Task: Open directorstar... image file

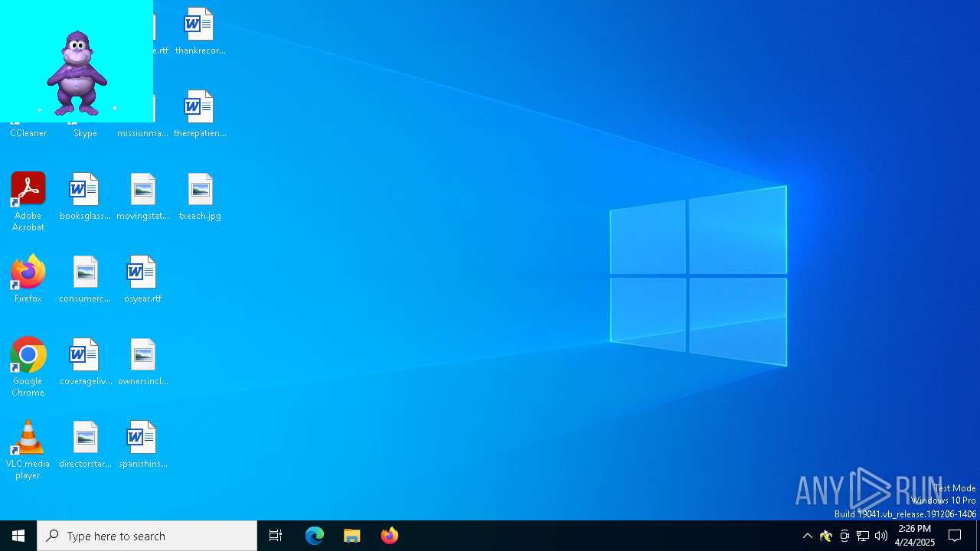Action: pos(85,445)
